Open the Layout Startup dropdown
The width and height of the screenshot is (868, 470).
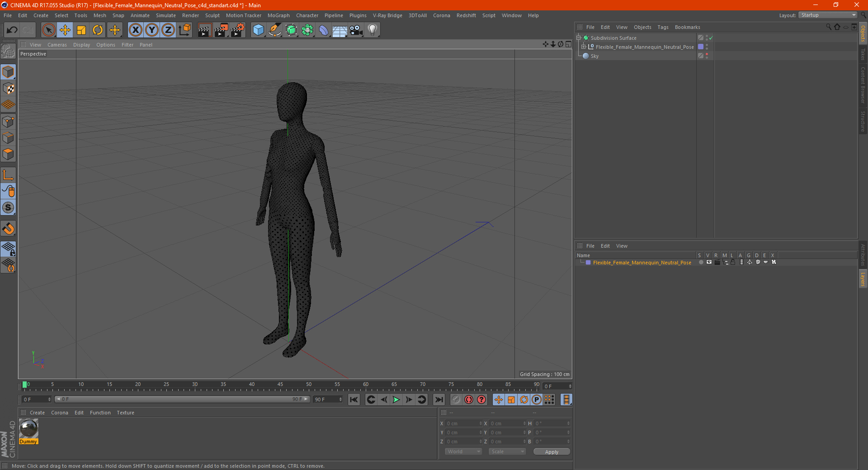tap(828, 15)
